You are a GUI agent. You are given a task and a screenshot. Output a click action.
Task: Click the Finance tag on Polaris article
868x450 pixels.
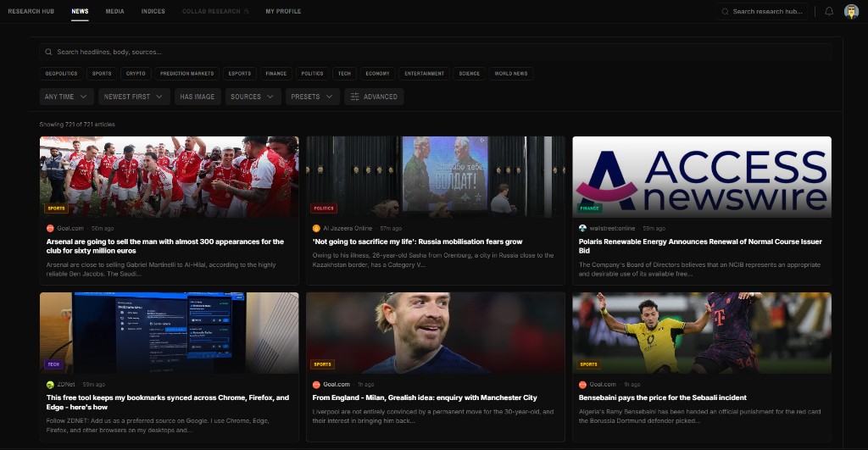point(590,208)
